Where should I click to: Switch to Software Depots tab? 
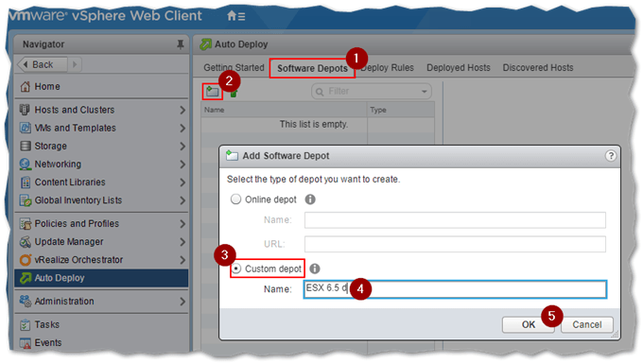pyautogui.click(x=312, y=68)
